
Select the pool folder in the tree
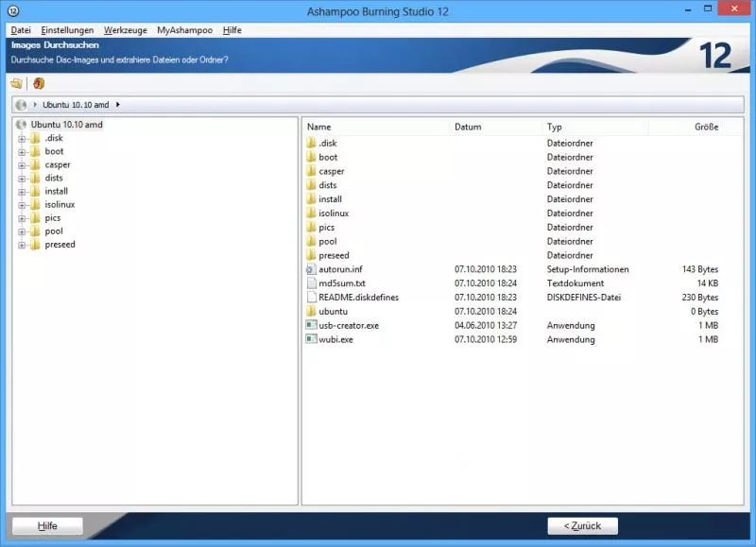[x=54, y=231]
